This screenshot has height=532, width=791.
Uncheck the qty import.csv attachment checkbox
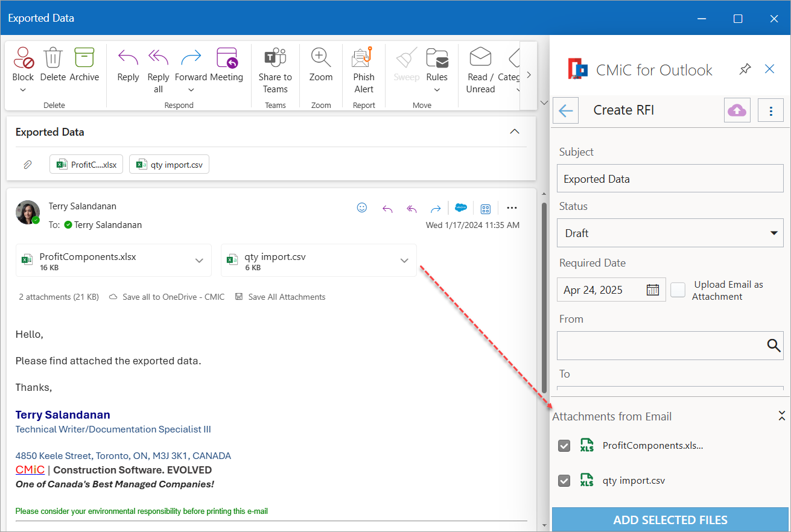[x=564, y=481]
